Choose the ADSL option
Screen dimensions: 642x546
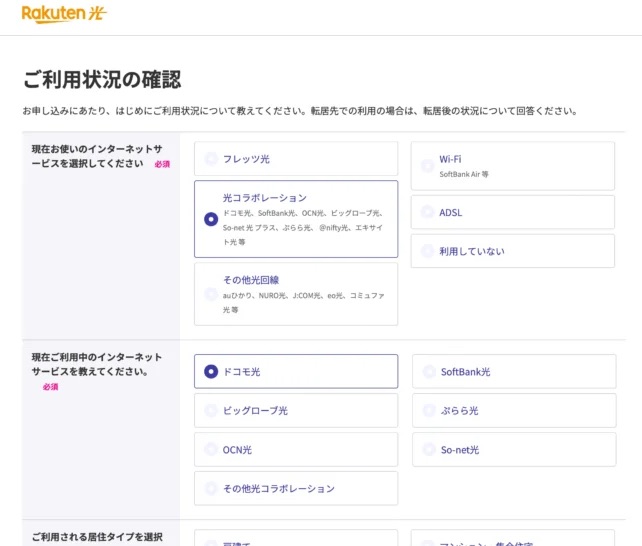tap(513, 212)
